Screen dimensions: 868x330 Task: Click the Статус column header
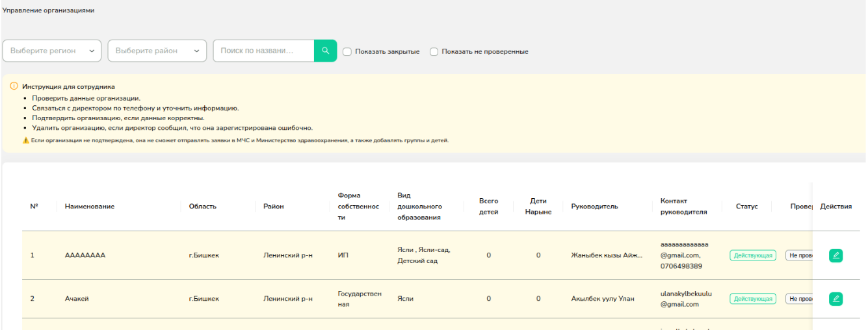[746, 207]
